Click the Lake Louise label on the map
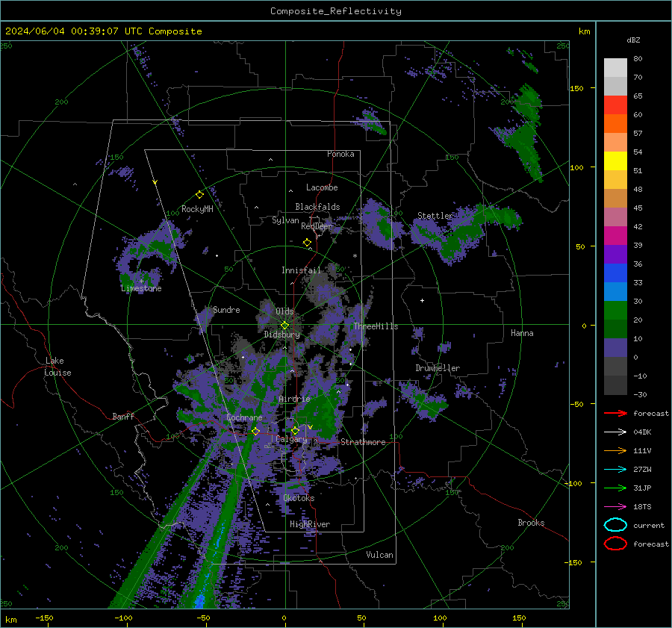 (x=57, y=367)
